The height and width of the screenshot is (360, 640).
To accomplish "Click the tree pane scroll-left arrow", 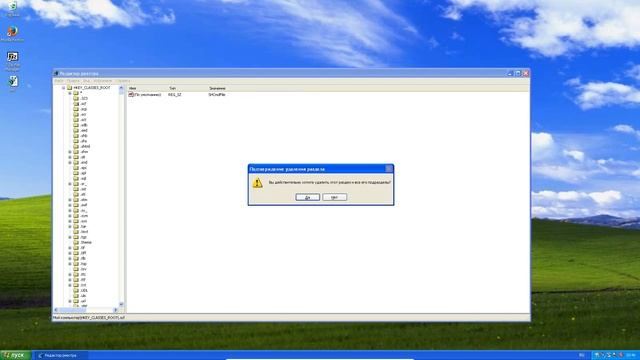I will coord(56,310).
